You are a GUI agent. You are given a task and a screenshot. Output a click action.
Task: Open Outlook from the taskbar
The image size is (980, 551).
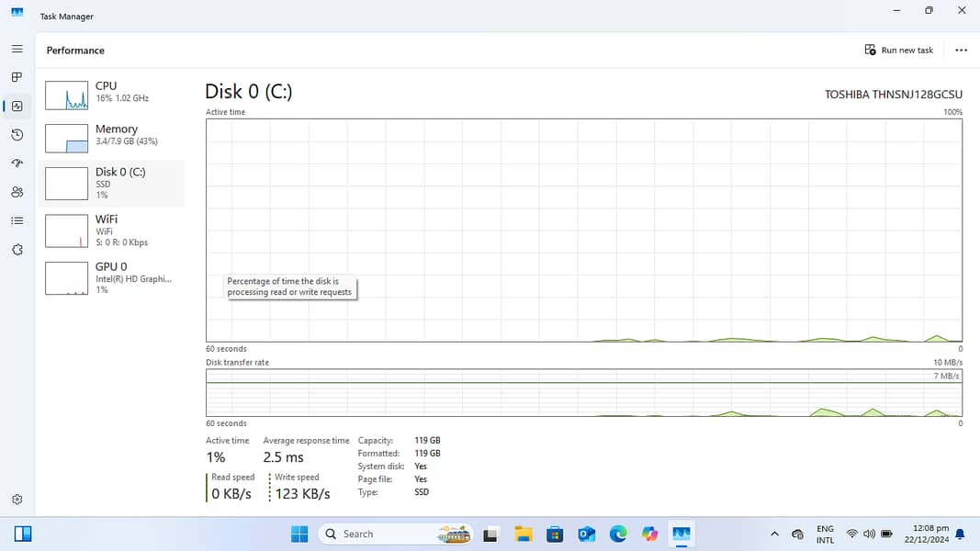(586, 534)
